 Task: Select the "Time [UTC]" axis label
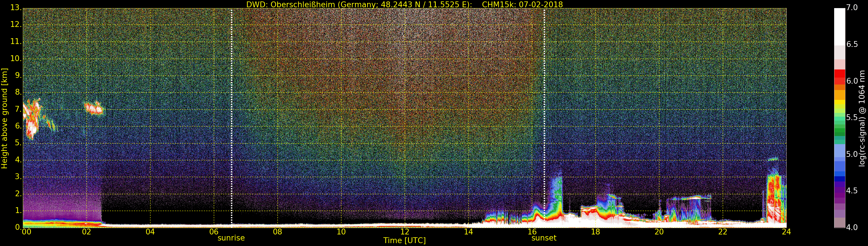pyautogui.click(x=404, y=241)
